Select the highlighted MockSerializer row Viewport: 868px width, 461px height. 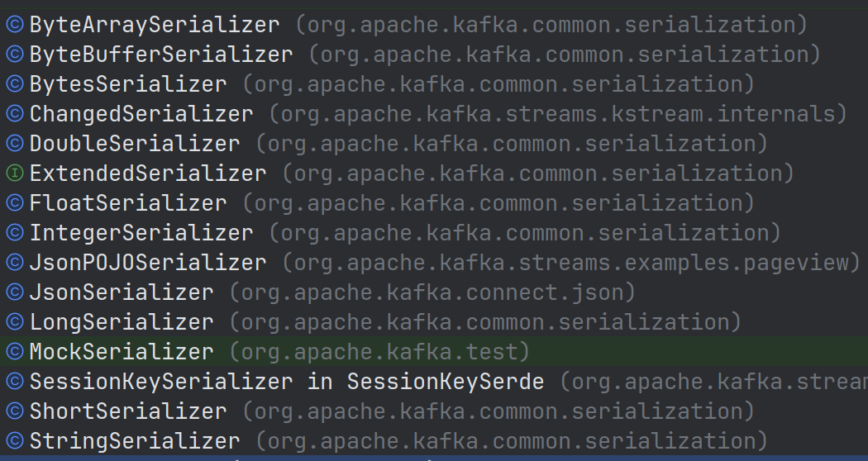click(434, 351)
